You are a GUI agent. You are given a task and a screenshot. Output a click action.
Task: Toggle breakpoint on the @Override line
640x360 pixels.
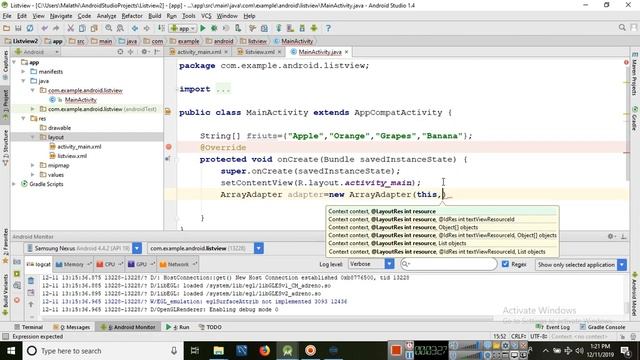tap(169, 147)
